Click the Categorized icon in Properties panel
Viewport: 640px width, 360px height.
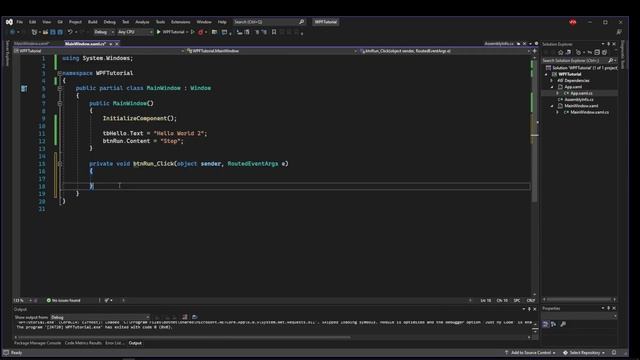tap(546, 324)
